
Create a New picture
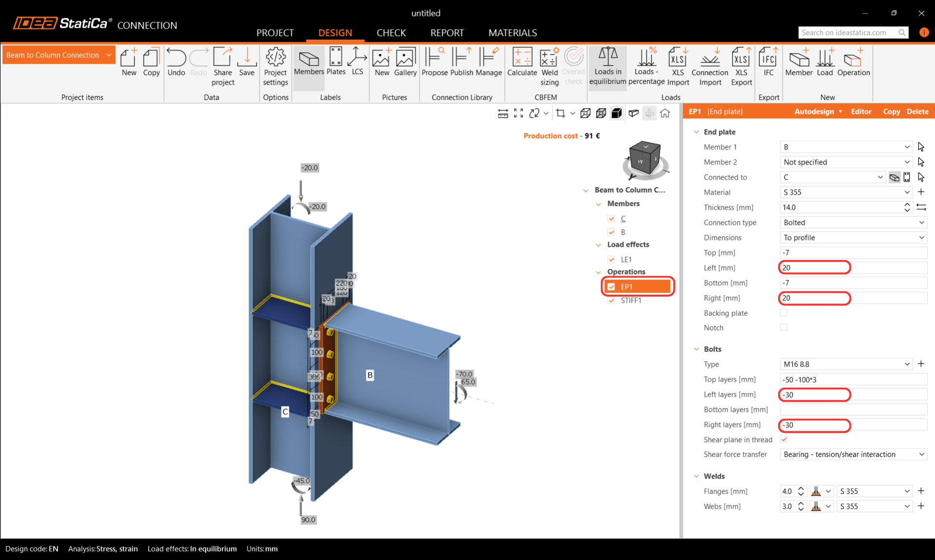coord(382,62)
